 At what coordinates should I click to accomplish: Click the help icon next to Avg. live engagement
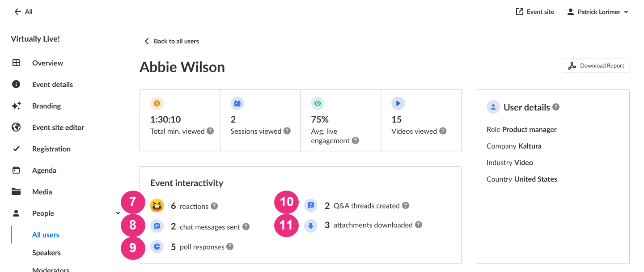click(356, 141)
